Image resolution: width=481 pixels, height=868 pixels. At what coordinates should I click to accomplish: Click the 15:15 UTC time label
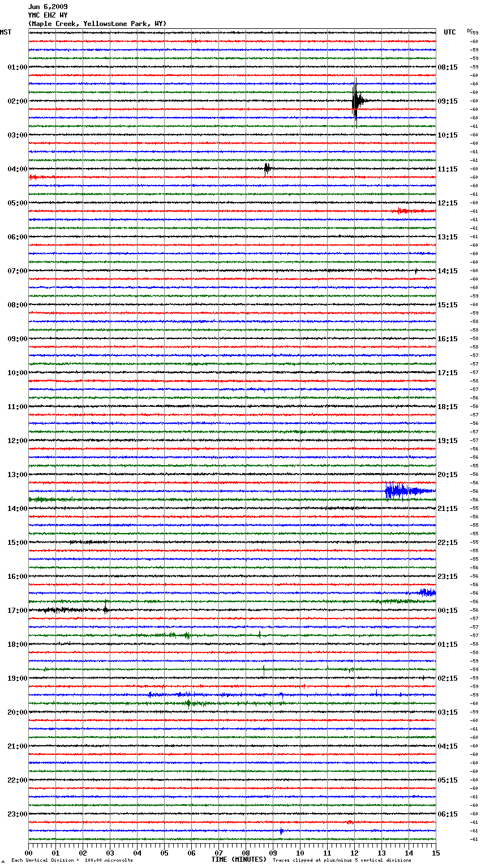coord(448,305)
